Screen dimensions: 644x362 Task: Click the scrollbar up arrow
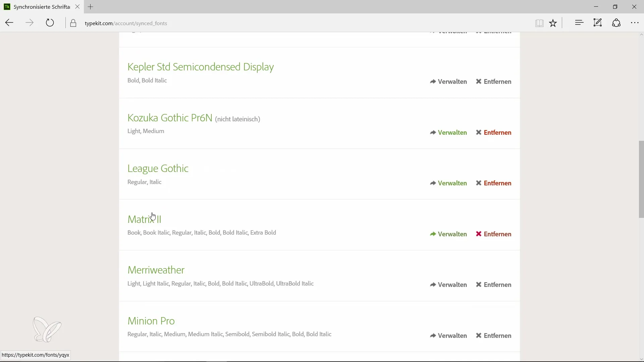[641, 35]
